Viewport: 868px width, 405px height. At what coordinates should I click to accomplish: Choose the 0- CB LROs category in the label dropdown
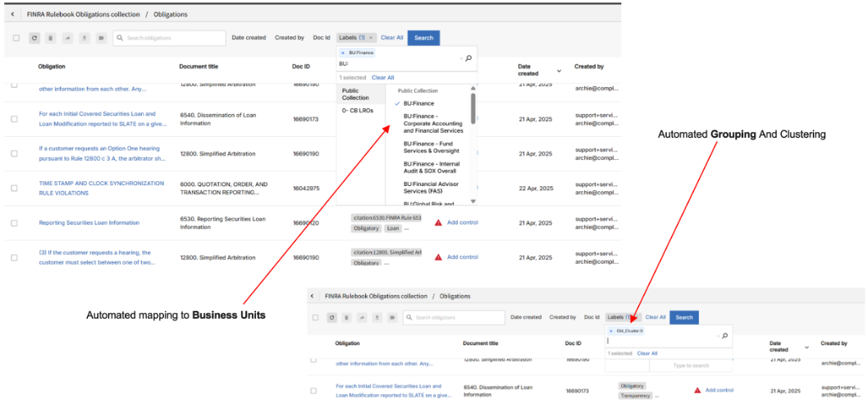(357, 111)
